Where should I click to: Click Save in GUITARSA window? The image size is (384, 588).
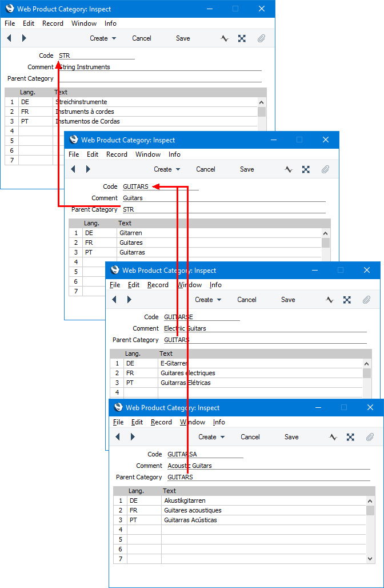click(x=291, y=437)
